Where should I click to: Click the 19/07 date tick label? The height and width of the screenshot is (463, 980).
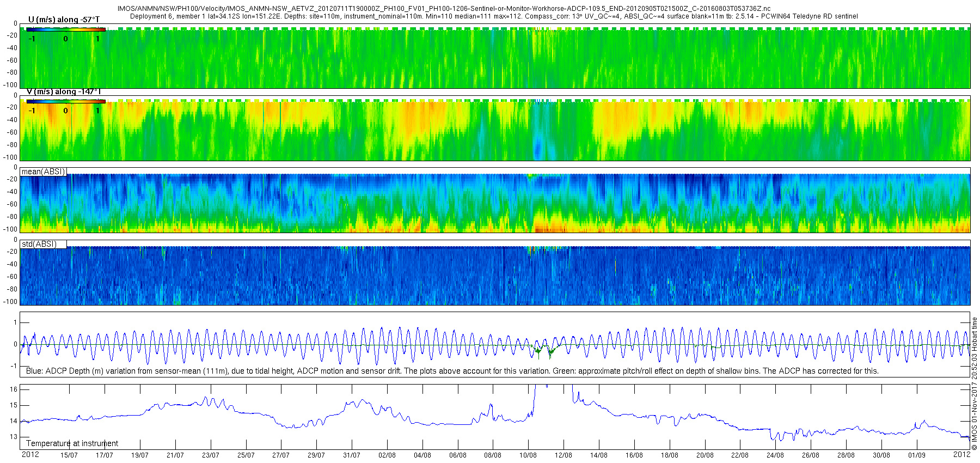pyautogui.click(x=139, y=455)
